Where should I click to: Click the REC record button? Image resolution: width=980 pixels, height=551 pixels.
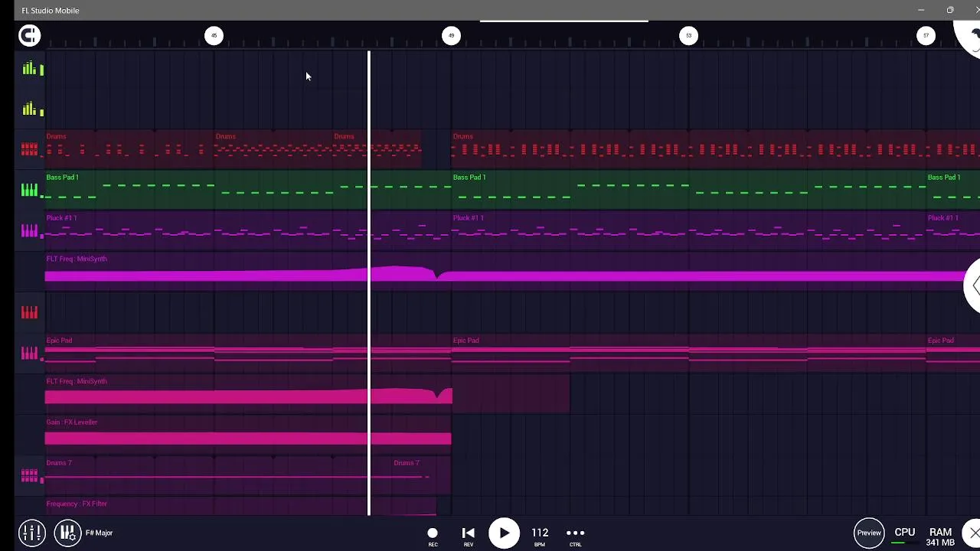click(433, 536)
